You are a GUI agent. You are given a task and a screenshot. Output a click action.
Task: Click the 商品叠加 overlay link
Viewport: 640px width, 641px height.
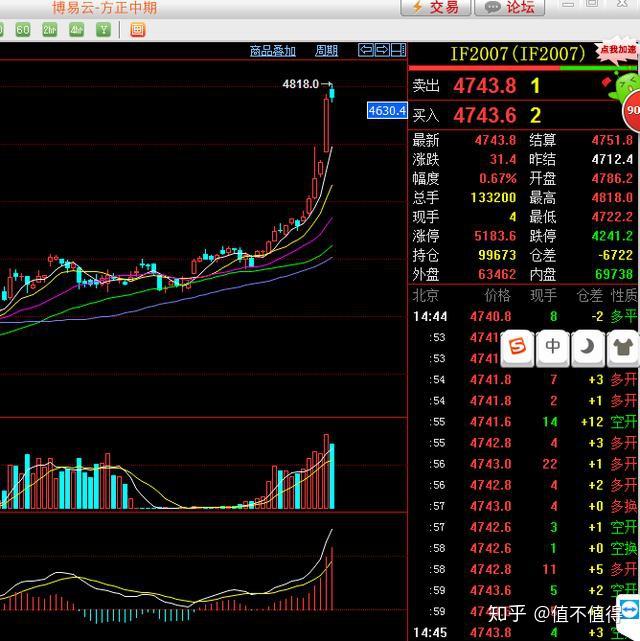[273, 51]
